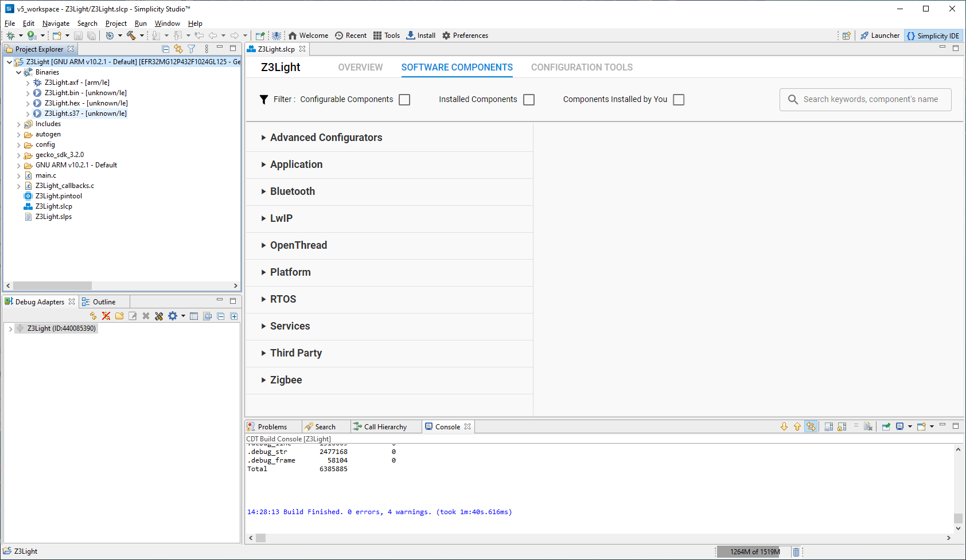Open Preferences gear in toolbar

[465, 36]
